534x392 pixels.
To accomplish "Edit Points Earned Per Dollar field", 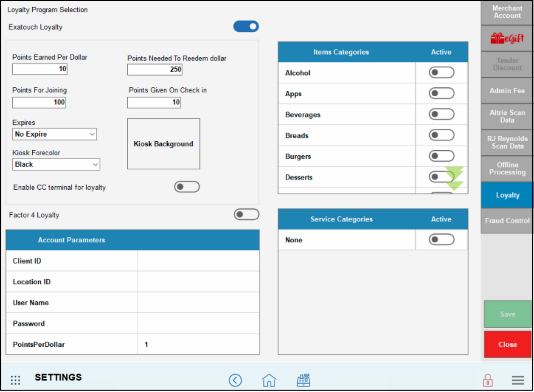I will click(x=40, y=69).
